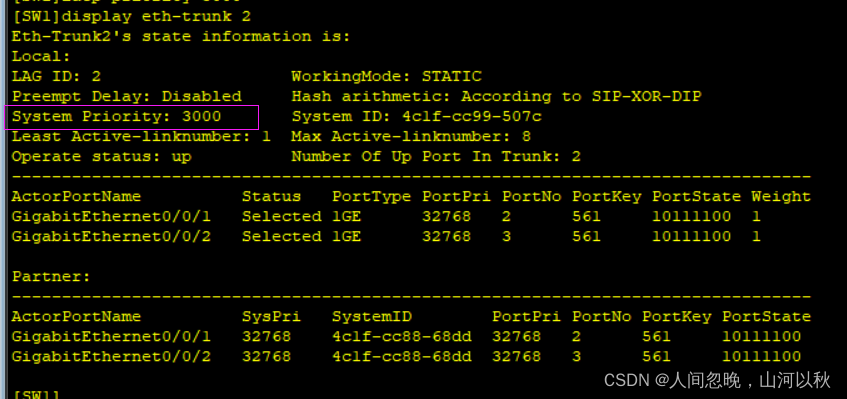Click the Operate status: up line

[x=102, y=157]
